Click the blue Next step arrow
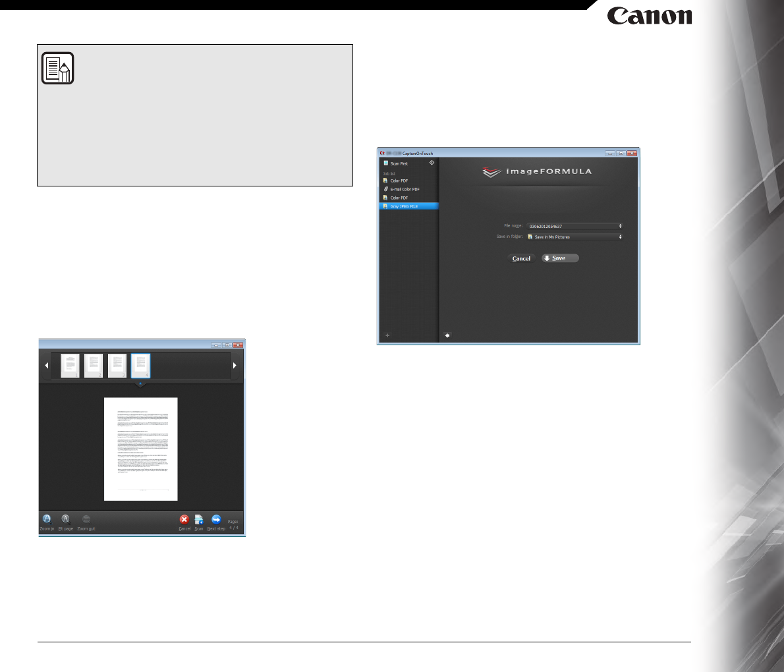Image resolution: width=784 pixels, height=672 pixels. 216,520
